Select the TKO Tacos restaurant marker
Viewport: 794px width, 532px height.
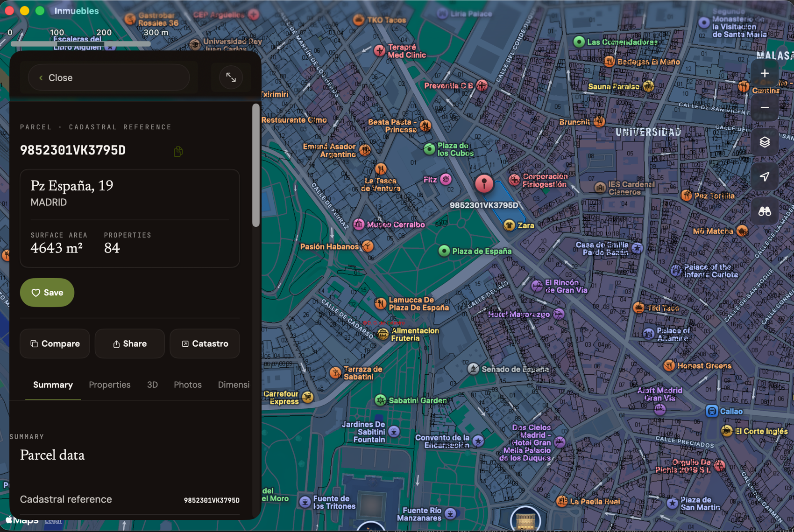click(359, 20)
